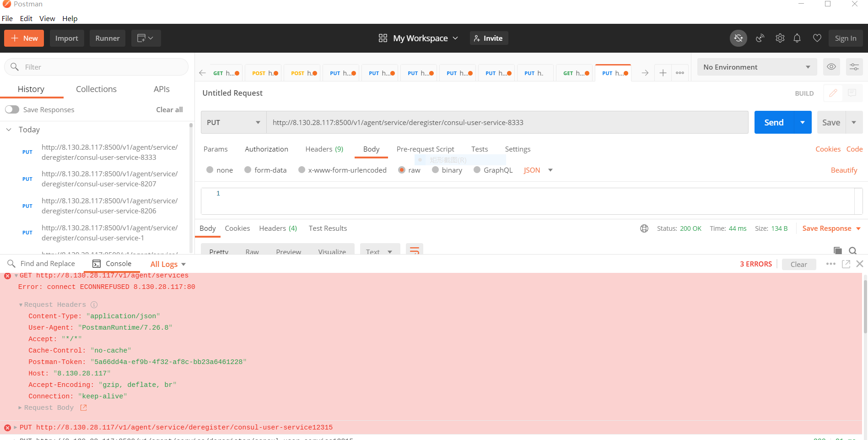868x440 pixels.
Task: Click the environment quick look eye icon
Action: pos(831,67)
